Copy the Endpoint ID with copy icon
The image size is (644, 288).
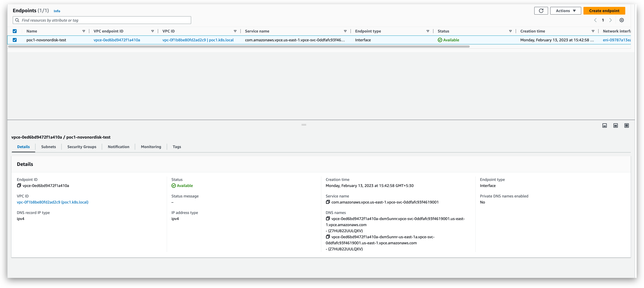[19, 186]
